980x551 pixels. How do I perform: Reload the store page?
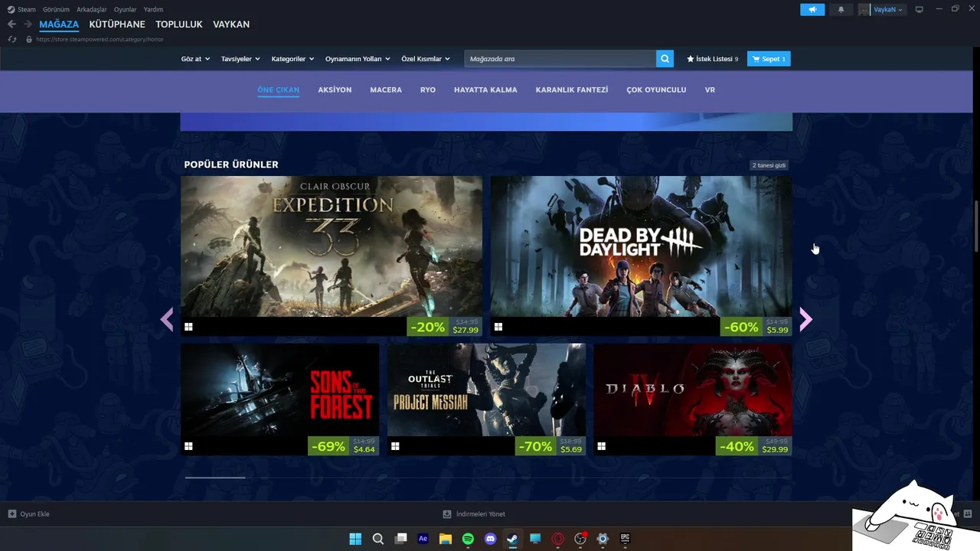[x=11, y=39]
